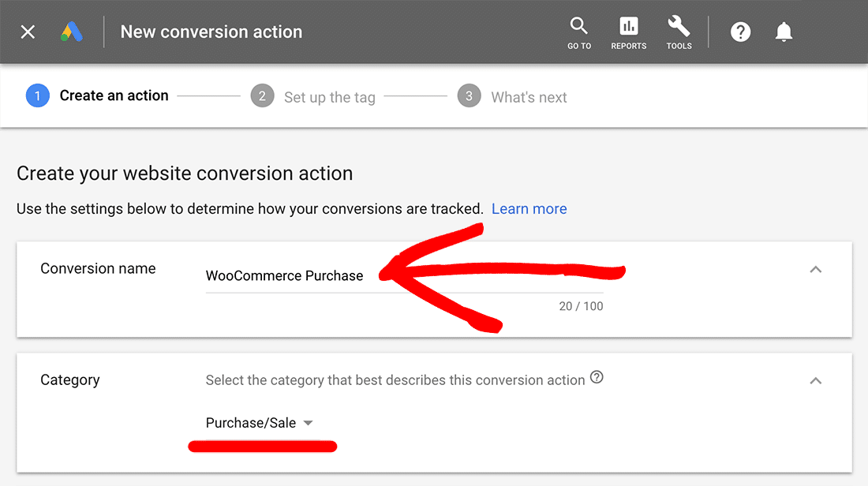Image resolution: width=868 pixels, height=486 pixels.
Task: Open the Purchase/Sale category dropdown
Action: [259, 423]
